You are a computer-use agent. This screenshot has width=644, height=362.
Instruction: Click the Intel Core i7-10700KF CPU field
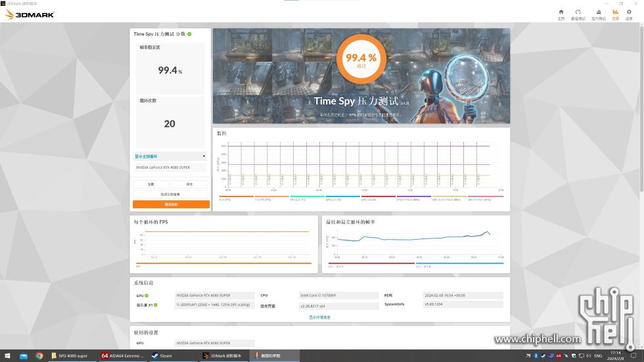point(339,296)
